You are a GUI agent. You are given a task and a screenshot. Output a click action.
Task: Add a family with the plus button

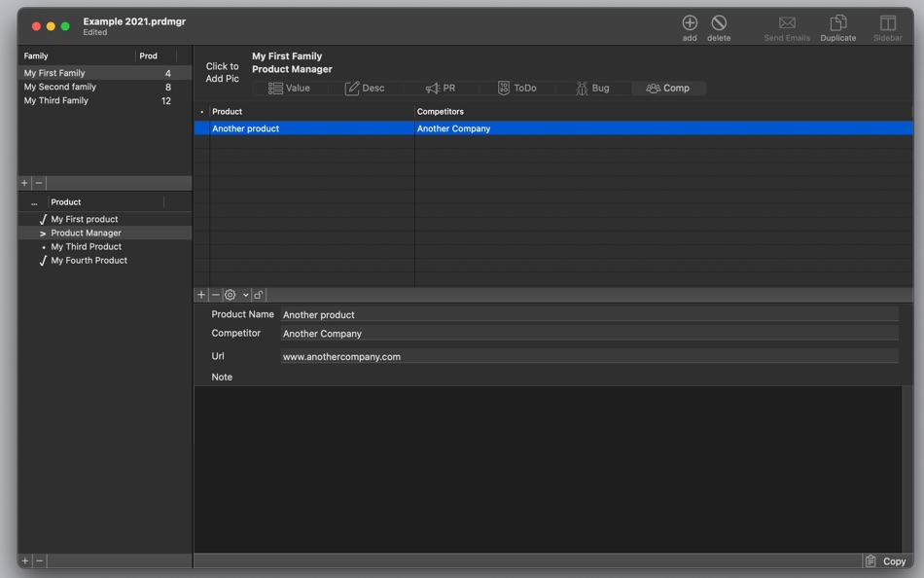click(24, 183)
